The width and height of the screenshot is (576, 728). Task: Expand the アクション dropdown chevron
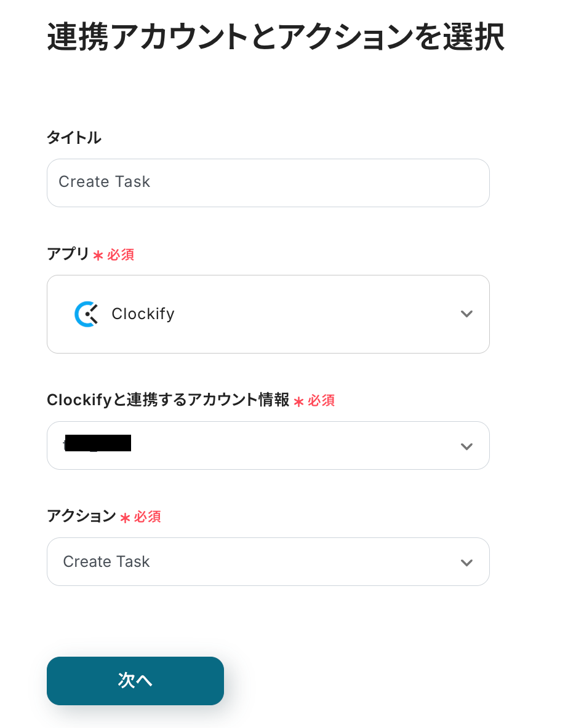point(466,563)
